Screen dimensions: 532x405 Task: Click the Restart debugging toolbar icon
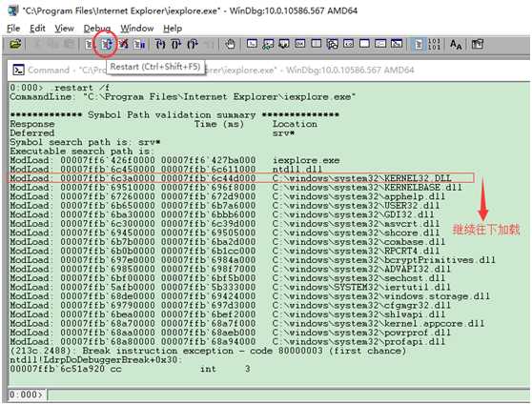click(106, 44)
